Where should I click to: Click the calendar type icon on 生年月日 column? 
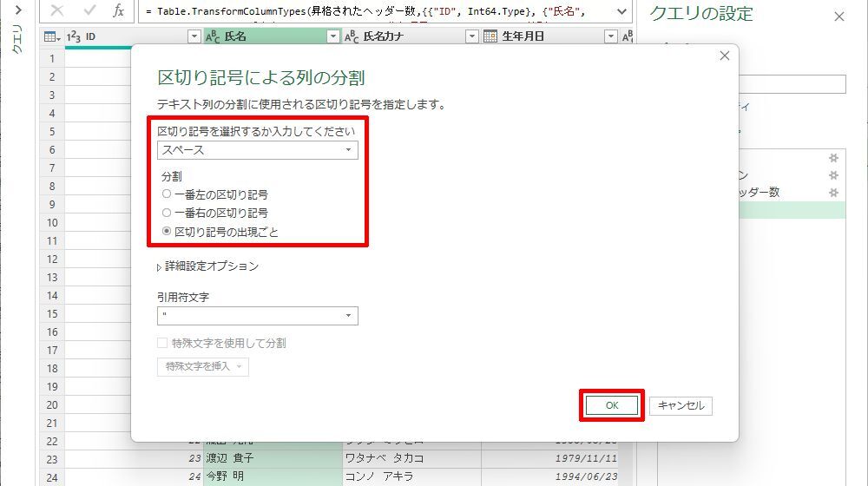[x=490, y=37]
